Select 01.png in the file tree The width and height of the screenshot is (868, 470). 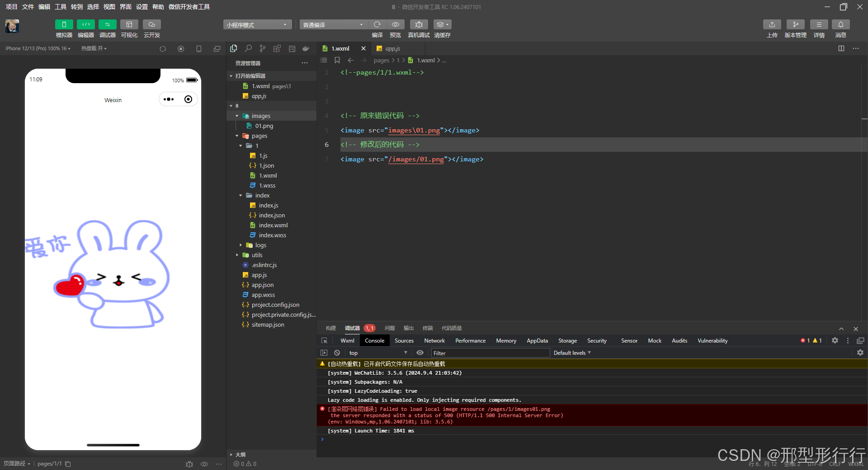(x=264, y=126)
